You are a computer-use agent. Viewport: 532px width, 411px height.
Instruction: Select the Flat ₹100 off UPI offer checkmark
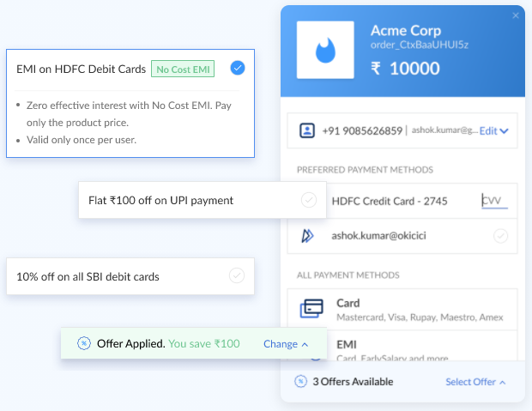[309, 200]
